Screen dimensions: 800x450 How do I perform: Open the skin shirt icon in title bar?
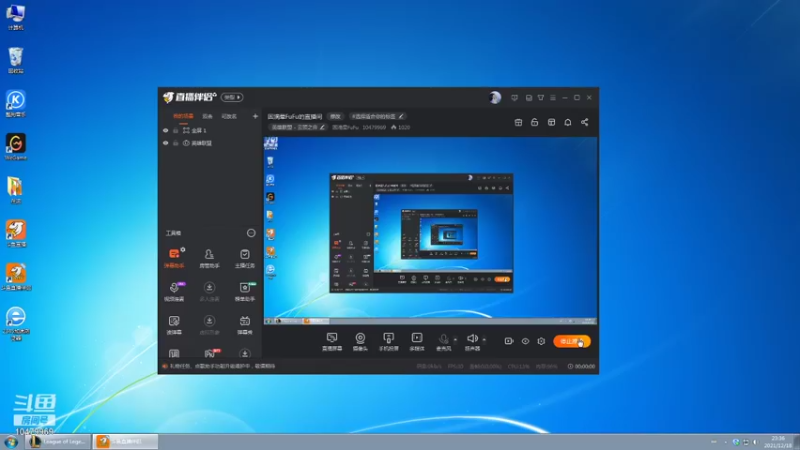(x=541, y=97)
